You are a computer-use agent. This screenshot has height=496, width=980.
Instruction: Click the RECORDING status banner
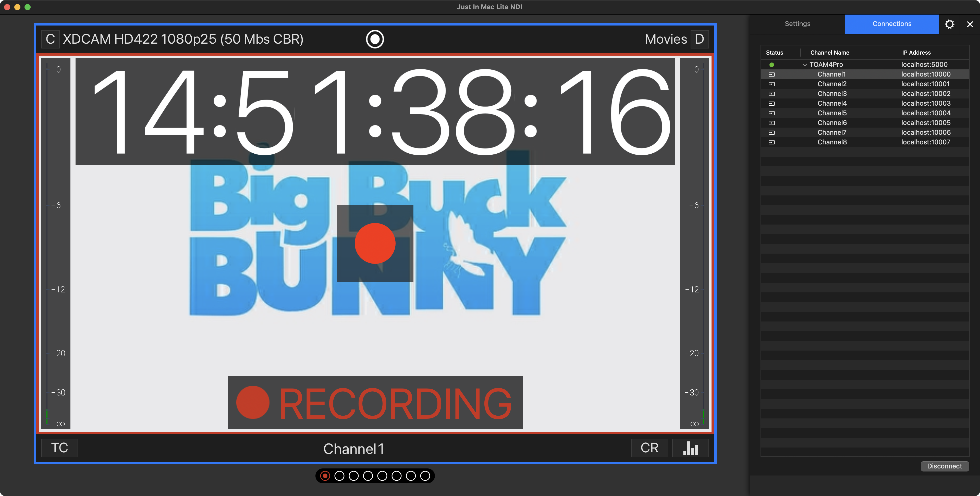click(x=375, y=402)
